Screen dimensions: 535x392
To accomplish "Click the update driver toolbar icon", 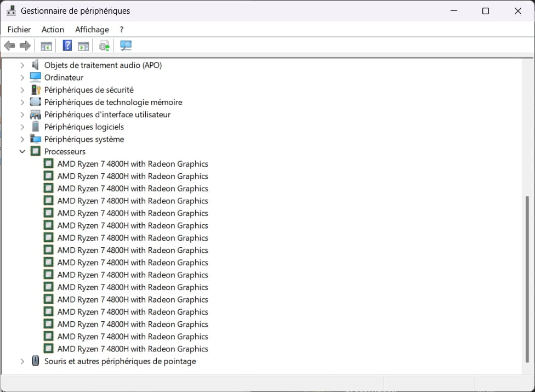I will 104,46.
